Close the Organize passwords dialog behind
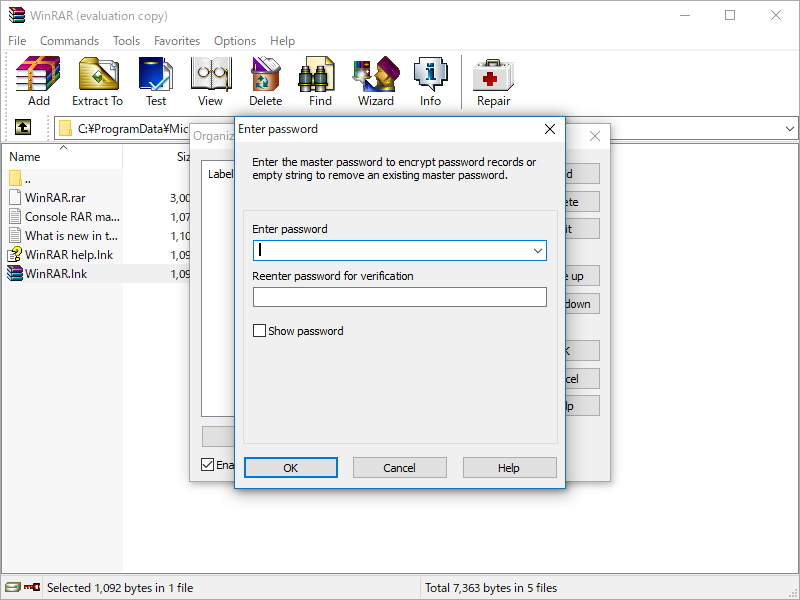 pyautogui.click(x=594, y=136)
